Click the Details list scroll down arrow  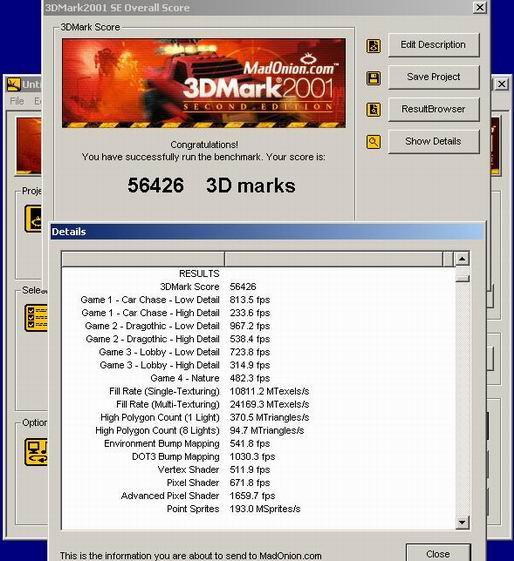point(462,522)
